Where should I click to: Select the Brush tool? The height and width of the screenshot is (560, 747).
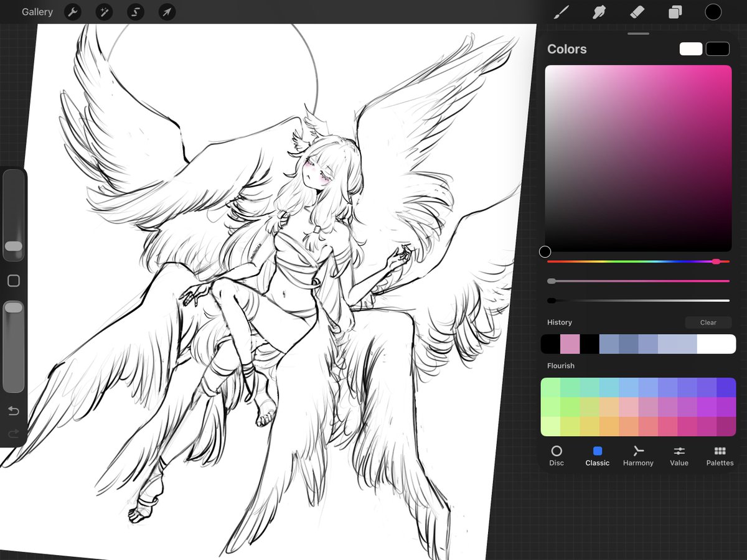(561, 12)
